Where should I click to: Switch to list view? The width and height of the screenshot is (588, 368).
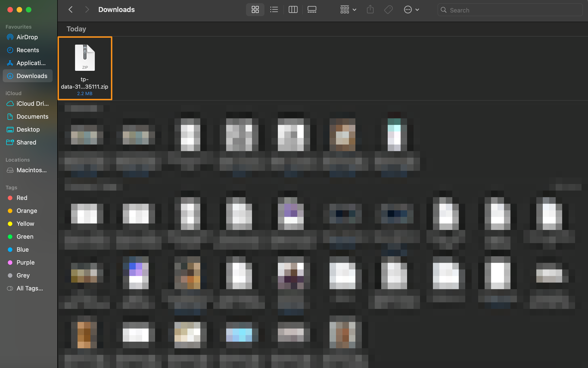click(x=274, y=9)
